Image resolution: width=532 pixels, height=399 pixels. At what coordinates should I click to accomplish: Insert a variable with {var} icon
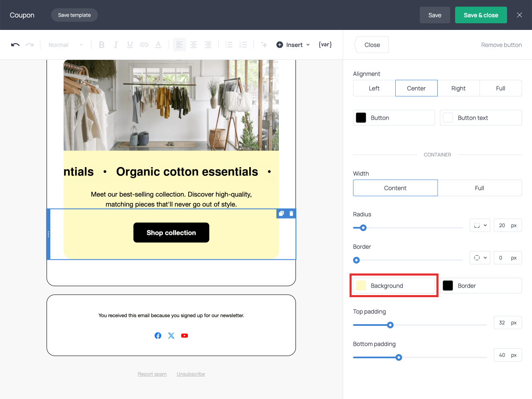[x=325, y=44]
